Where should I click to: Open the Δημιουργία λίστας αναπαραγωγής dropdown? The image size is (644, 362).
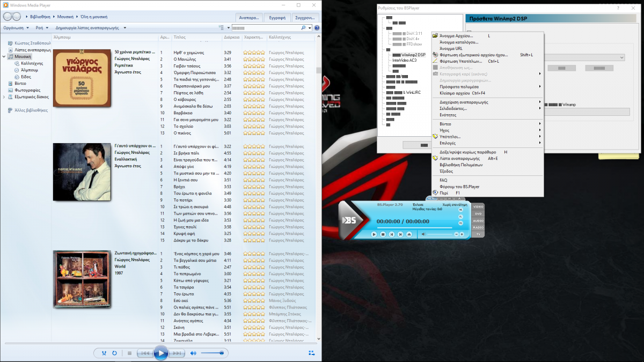pyautogui.click(x=91, y=28)
